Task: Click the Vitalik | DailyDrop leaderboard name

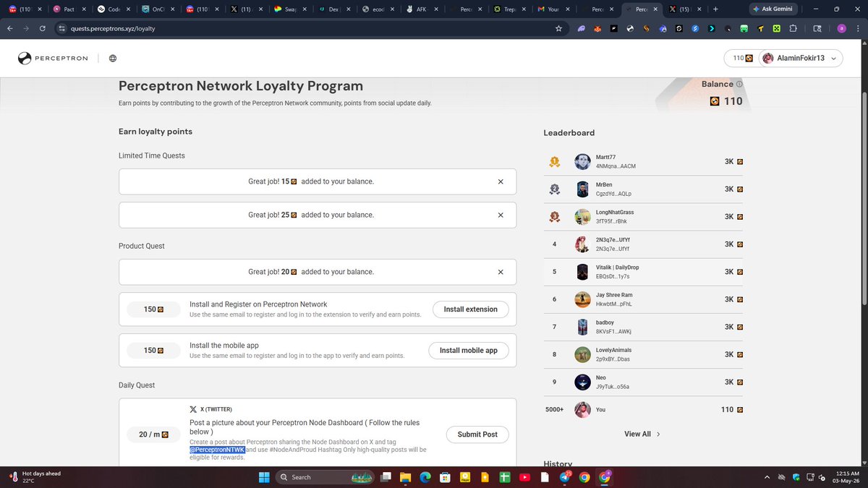Action: pyautogui.click(x=617, y=267)
